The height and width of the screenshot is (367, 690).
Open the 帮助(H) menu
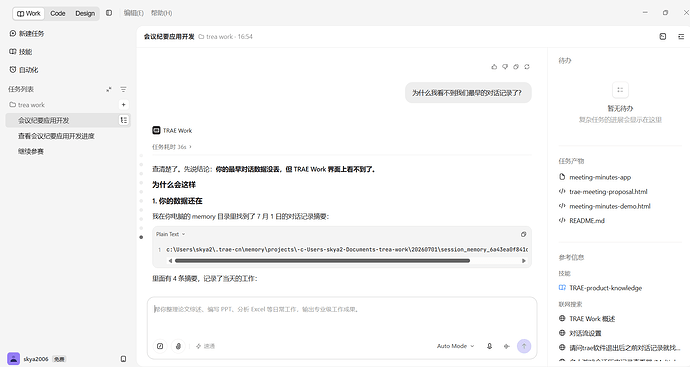161,13
